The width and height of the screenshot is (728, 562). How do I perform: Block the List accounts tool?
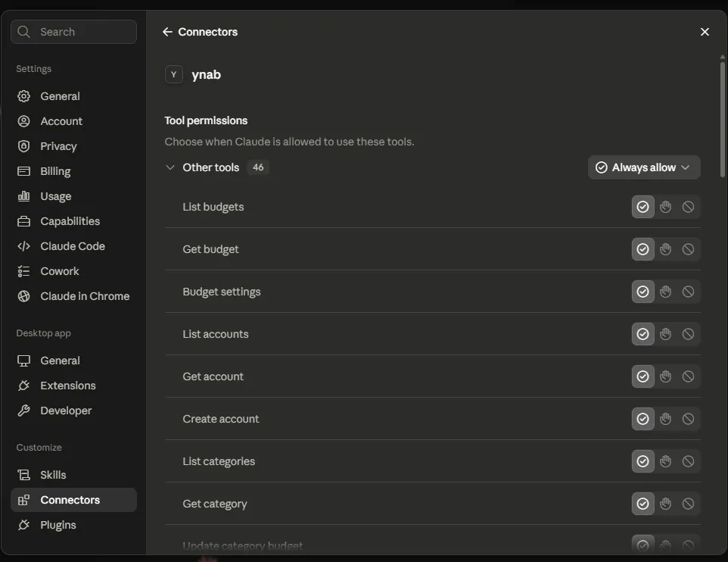[688, 334]
